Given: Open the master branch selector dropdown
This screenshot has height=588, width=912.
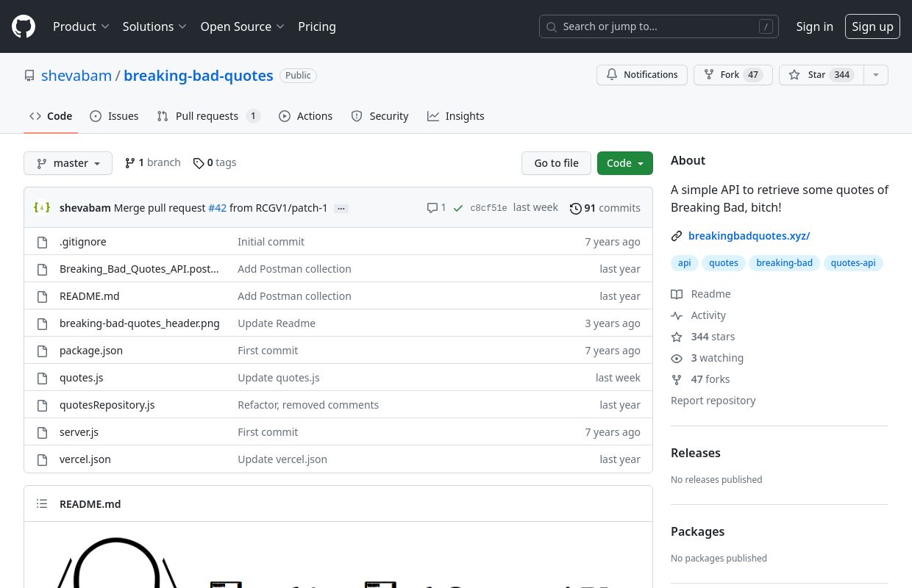Looking at the screenshot, I should (x=68, y=163).
